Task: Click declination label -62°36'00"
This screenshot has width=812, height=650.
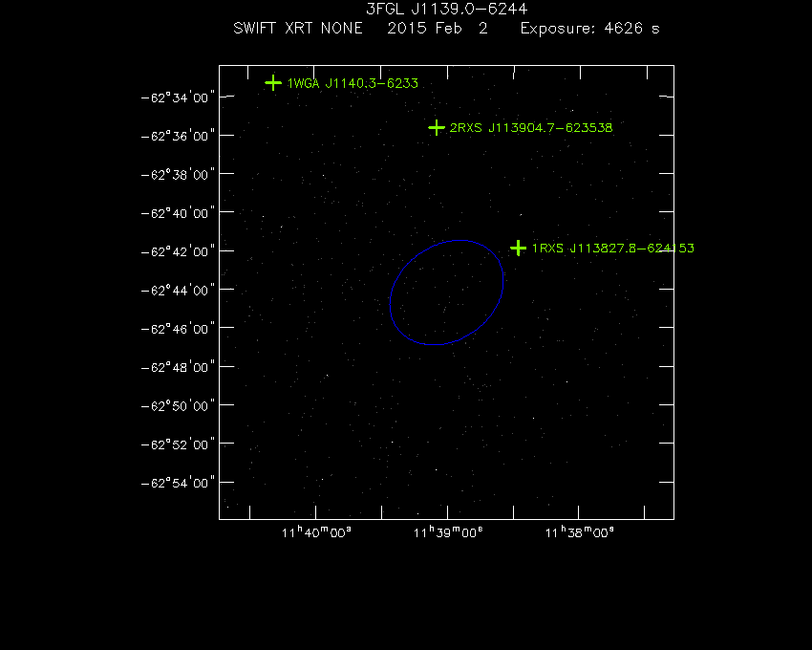Action: click(x=178, y=136)
